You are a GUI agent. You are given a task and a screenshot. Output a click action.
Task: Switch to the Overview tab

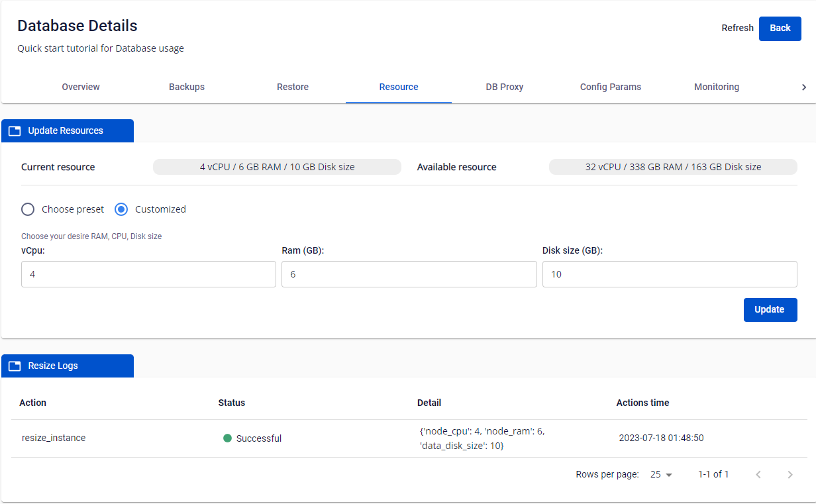tap(81, 87)
